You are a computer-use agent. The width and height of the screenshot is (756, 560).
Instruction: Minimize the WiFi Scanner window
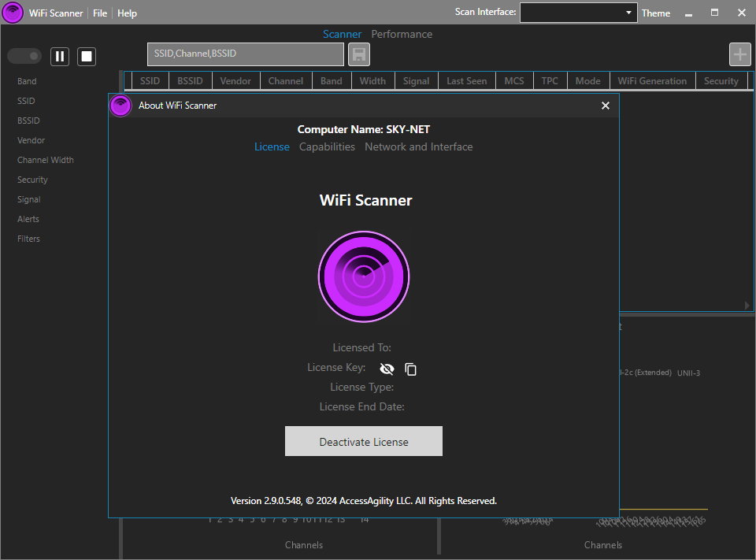click(x=688, y=13)
